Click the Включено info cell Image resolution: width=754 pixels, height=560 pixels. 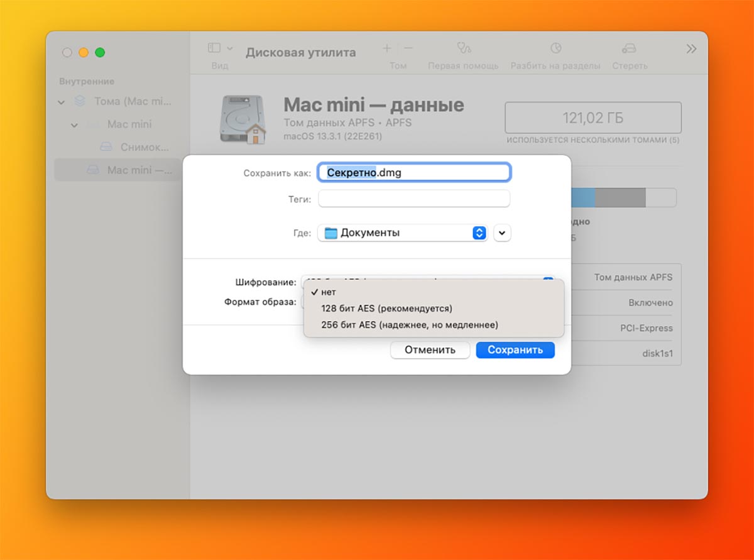(650, 302)
